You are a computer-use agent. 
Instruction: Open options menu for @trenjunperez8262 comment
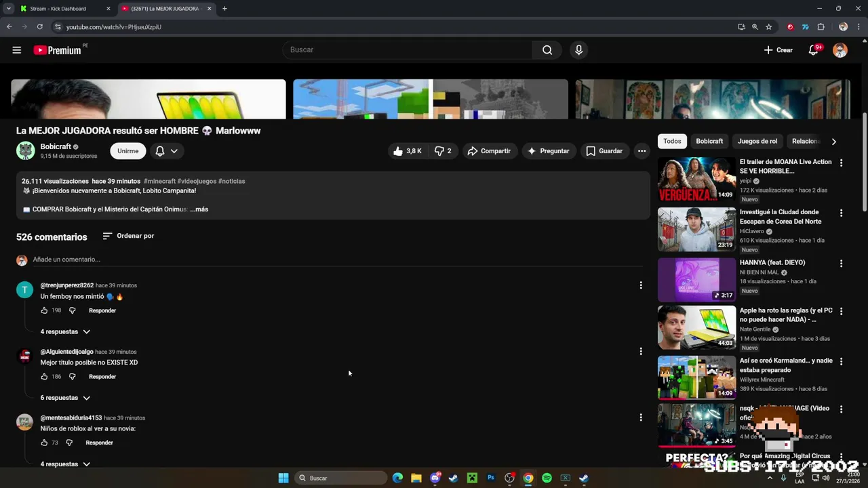point(641,285)
